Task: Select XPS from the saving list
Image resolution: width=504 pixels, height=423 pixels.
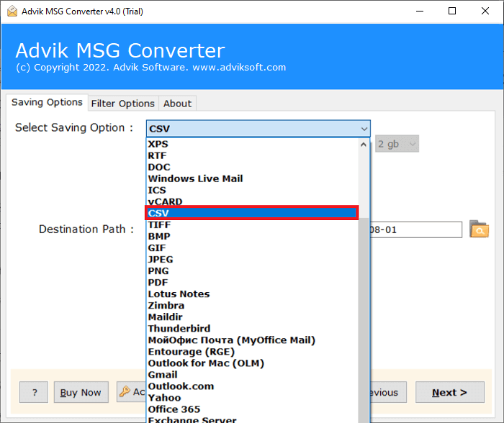Action: point(253,144)
